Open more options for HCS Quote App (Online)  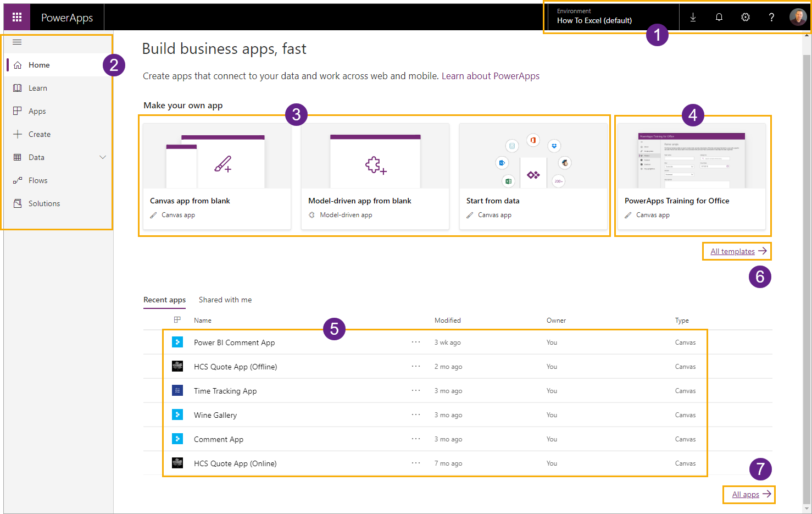pyautogui.click(x=416, y=463)
